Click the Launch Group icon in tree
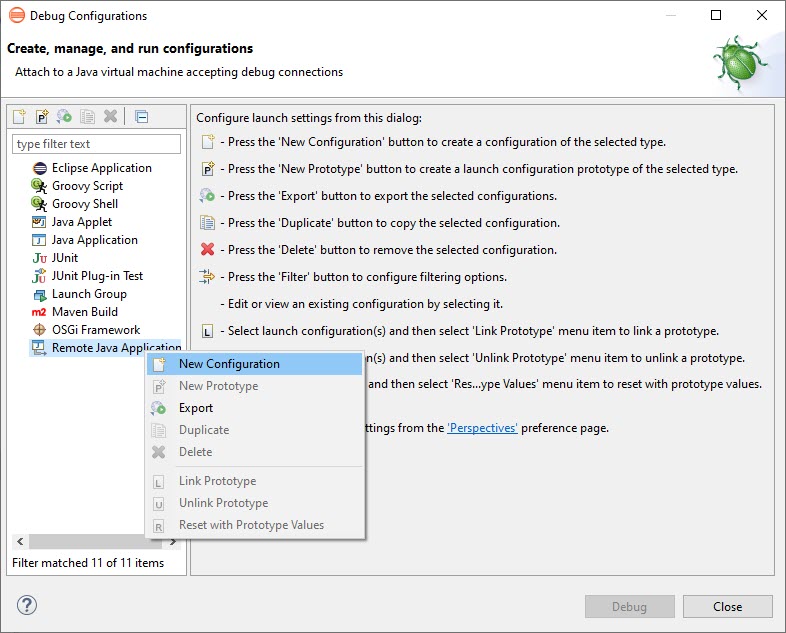Image resolution: width=786 pixels, height=633 pixels. (40, 295)
